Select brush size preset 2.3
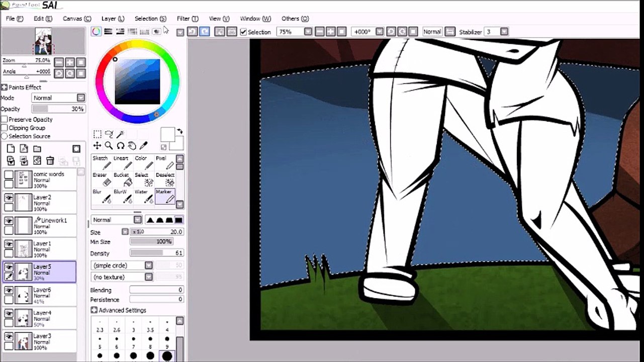 click(100, 326)
